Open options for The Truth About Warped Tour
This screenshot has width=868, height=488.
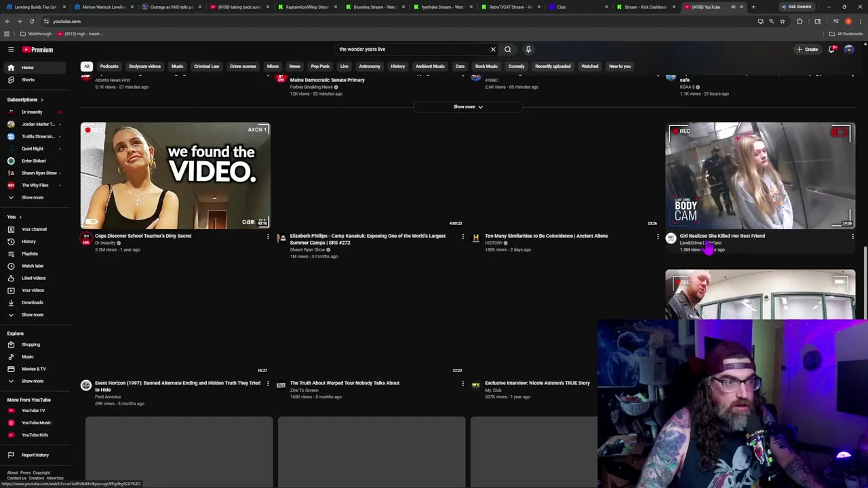463,384
